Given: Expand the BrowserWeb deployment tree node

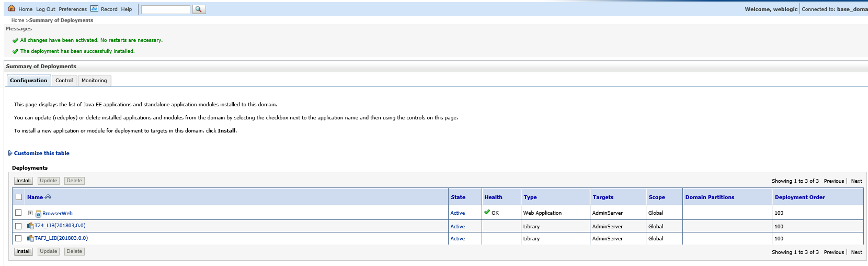Looking at the screenshot, I should pyautogui.click(x=30, y=213).
